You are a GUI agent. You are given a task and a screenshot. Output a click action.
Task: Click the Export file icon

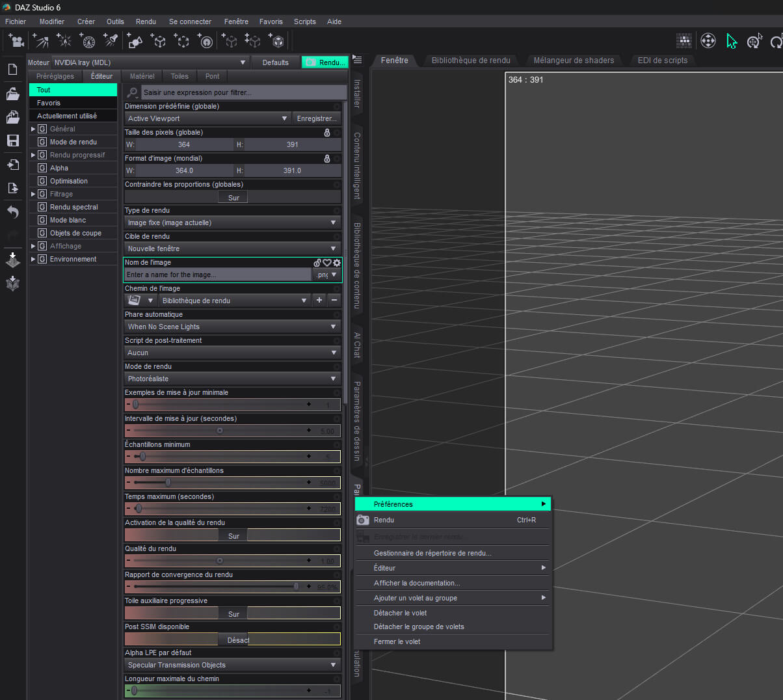pyautogui.click(x=12, y=188)
